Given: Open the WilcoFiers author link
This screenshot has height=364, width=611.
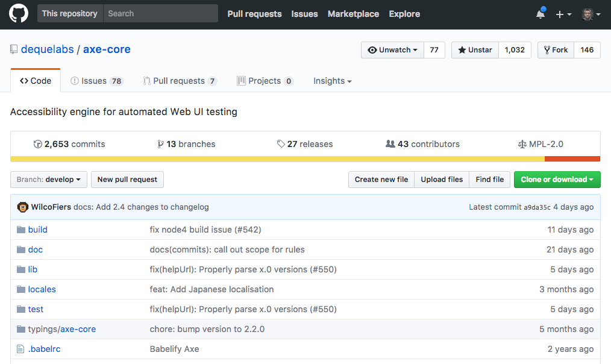Looking at the screenshot, I should point(51,207).
